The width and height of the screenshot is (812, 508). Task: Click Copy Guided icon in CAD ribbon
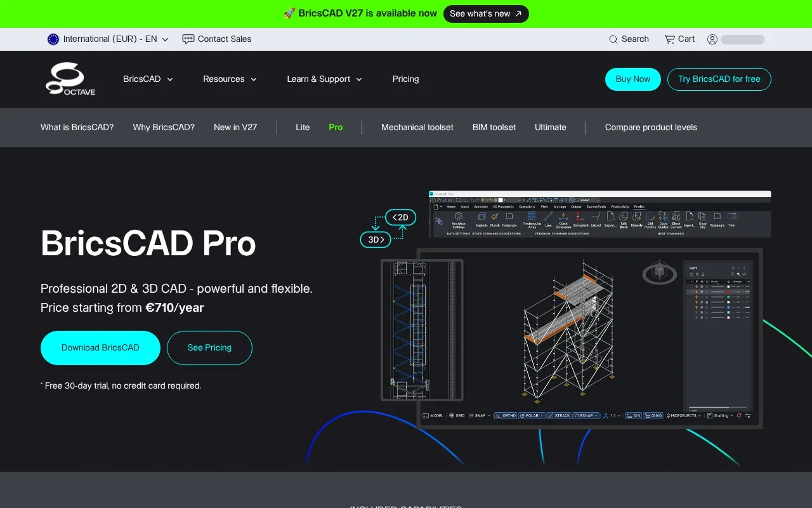click(x=664, y=220)
